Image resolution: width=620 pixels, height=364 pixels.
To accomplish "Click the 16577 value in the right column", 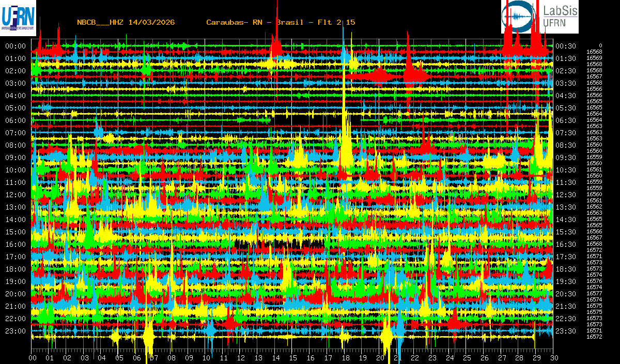I will pyautogui.click(x=595, y=293).
